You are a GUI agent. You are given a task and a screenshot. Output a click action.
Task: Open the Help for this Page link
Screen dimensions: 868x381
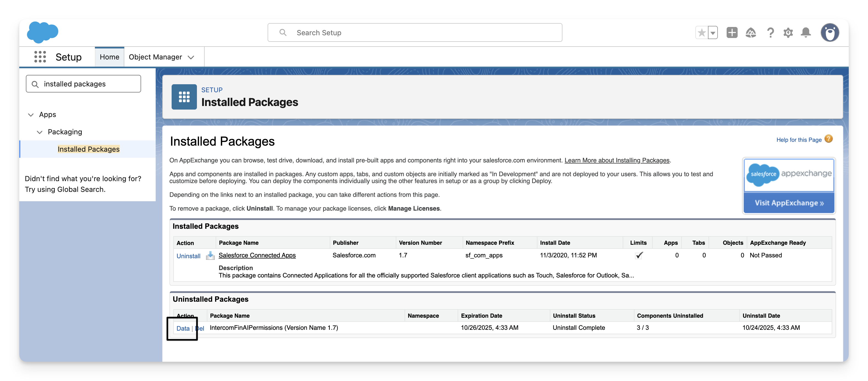[x=799, y=140]
